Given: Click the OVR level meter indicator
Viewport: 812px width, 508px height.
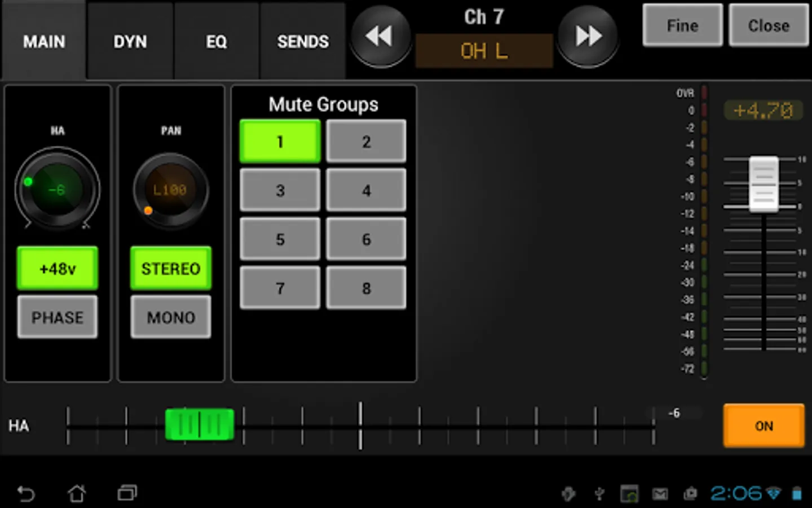Looking at the screenshot, I should pos(704,92).
